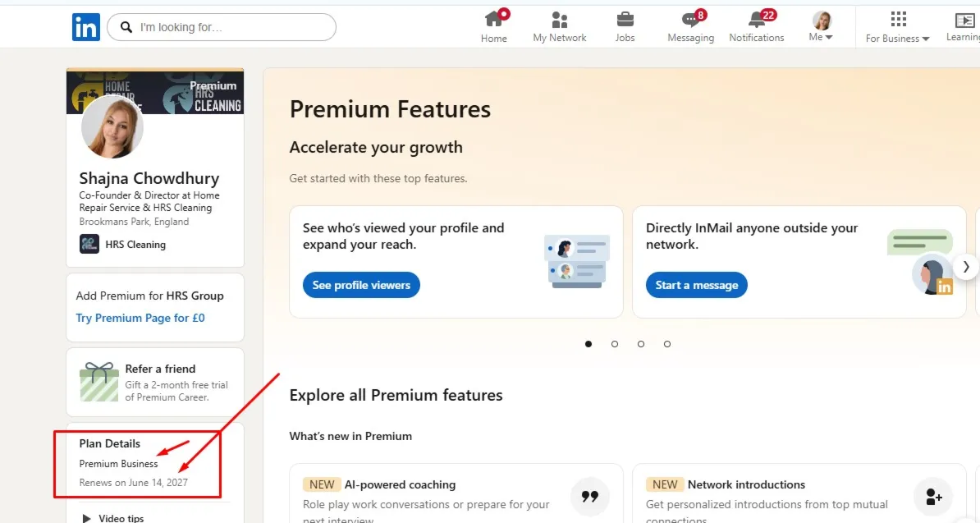
Task: Expand the For Business dropdown arrow
Action: click(x=926, y=39)
